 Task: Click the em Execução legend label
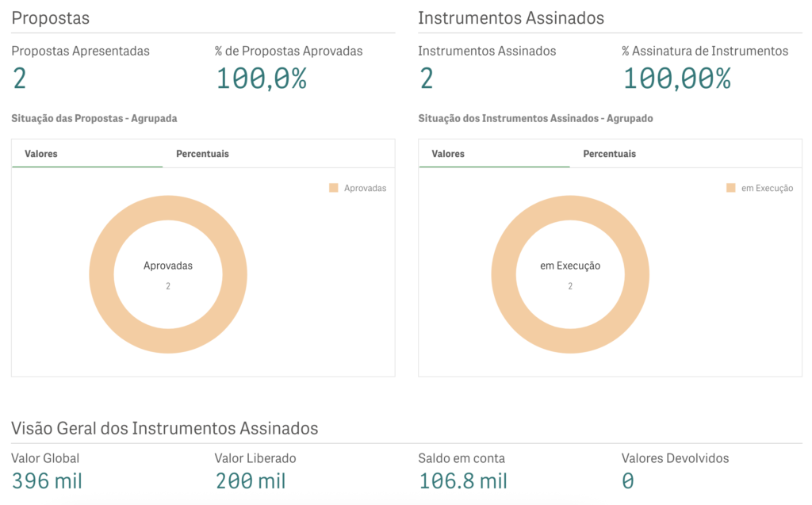[x=767, y=188]
